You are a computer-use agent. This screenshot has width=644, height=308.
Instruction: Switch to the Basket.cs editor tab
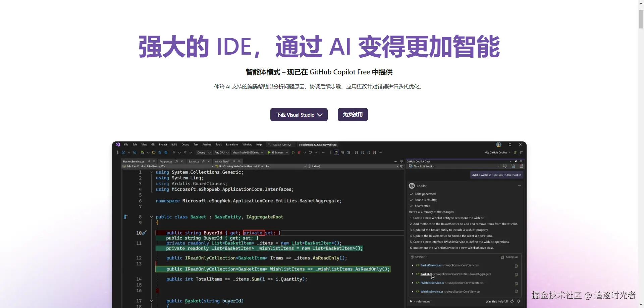click(194, 161)
